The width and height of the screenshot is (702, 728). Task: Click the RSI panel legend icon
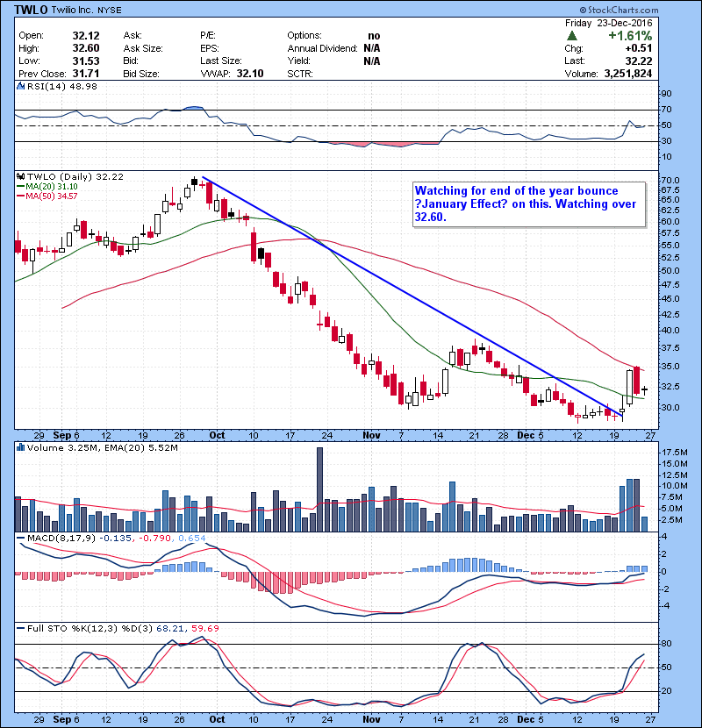click(x=20, y=86)
